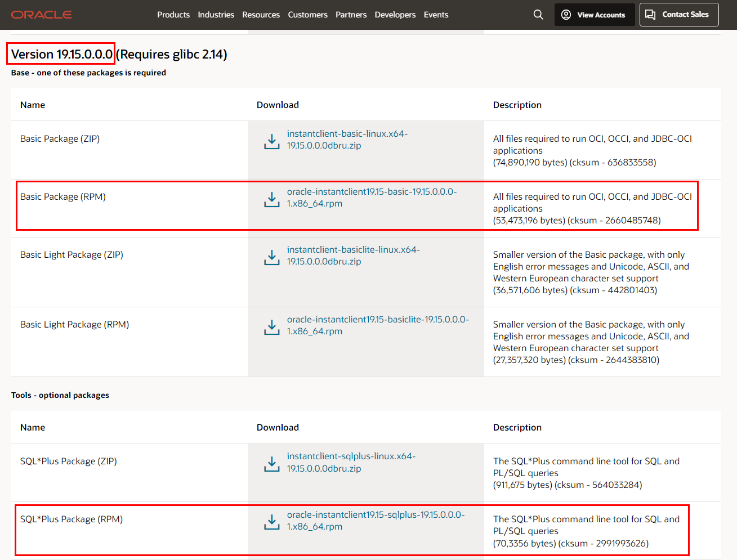
Task: Click Base table 'Name' column header
Action: tap(33, 105)
